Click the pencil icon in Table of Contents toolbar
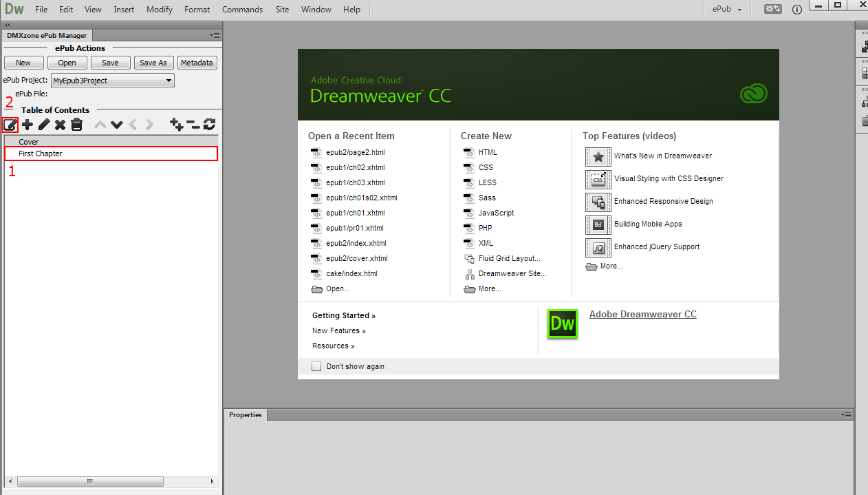Image resolution: width=868 pixels, height=495 pixels. (x=44, y=125)
